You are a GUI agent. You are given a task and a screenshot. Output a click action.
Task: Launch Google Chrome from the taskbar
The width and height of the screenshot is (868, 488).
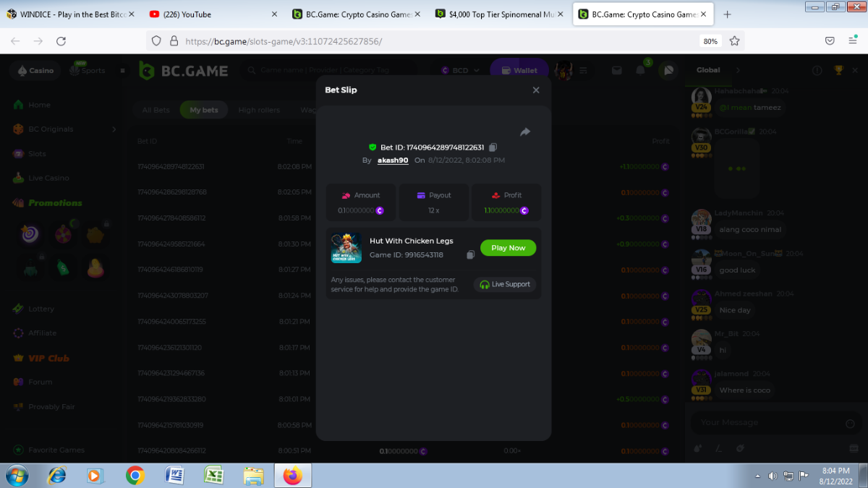pos(135,476)
